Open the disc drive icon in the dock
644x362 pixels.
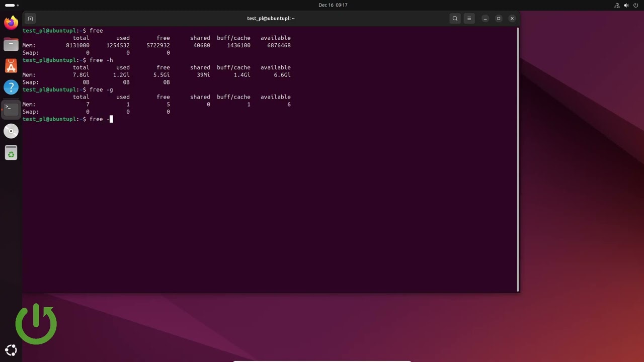pyautogui.click(x=11, y=131)
